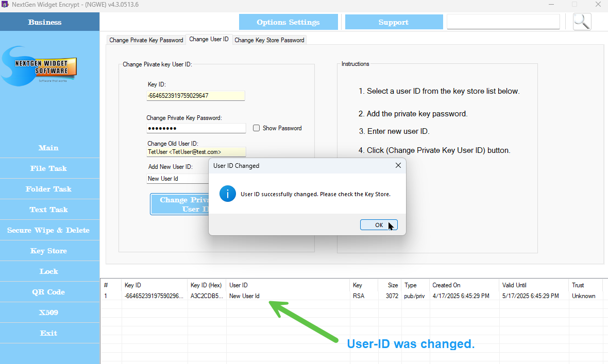Click the Valid Until column header

534,285
